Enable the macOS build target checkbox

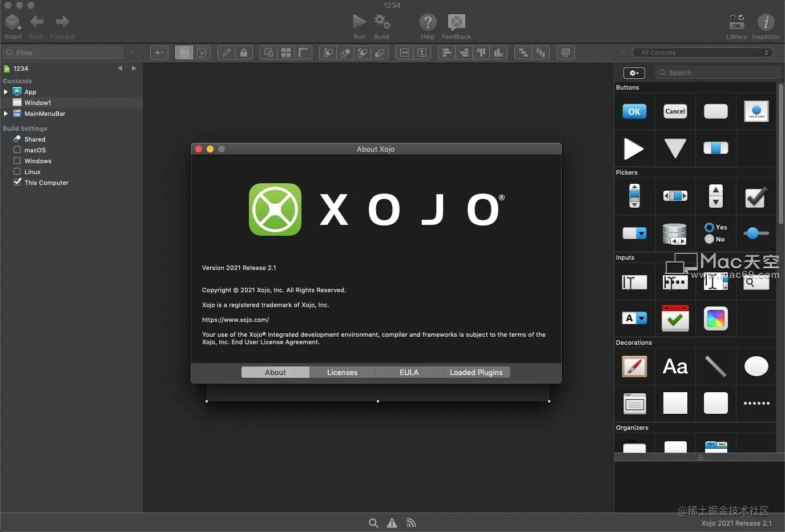(x=17, y=150)
